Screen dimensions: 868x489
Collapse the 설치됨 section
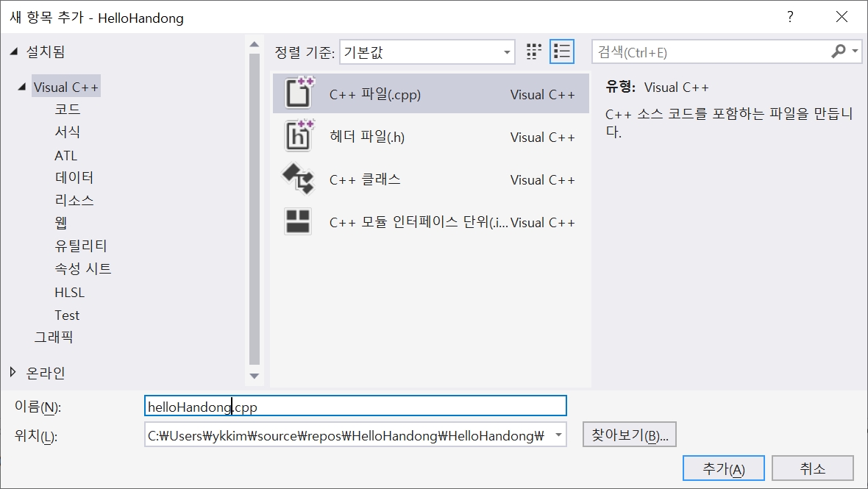(13, 51)
